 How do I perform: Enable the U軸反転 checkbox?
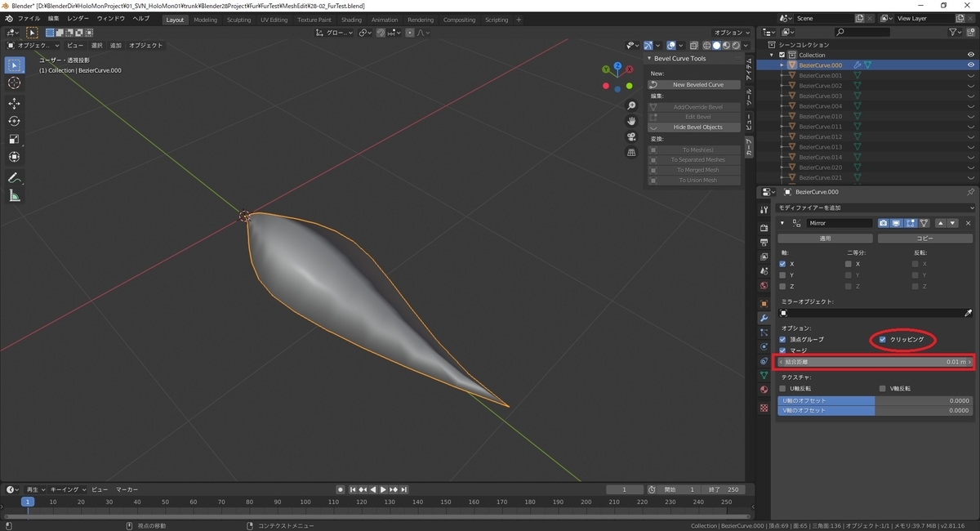(782, 389)
